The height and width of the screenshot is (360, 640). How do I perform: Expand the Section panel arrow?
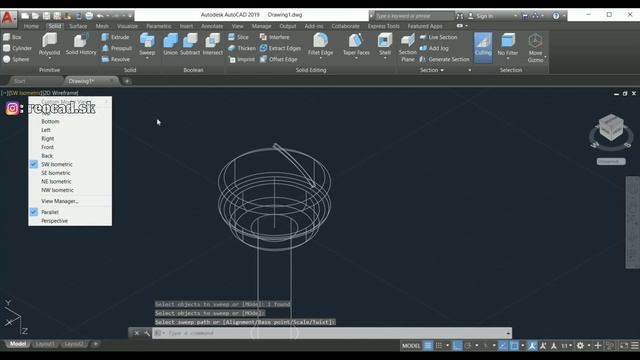click(442, 70)
